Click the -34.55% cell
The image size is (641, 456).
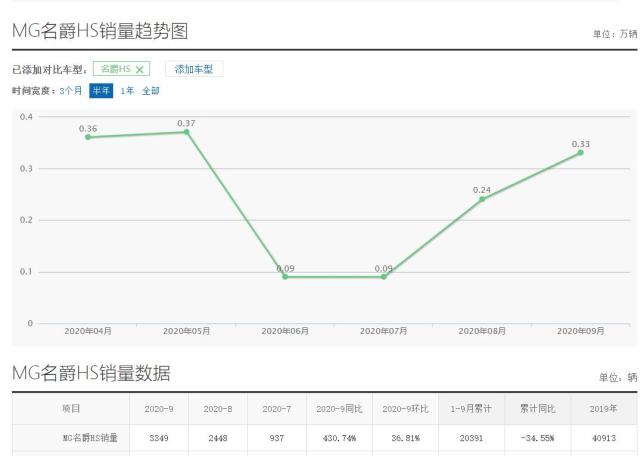[x=538, y=438]
